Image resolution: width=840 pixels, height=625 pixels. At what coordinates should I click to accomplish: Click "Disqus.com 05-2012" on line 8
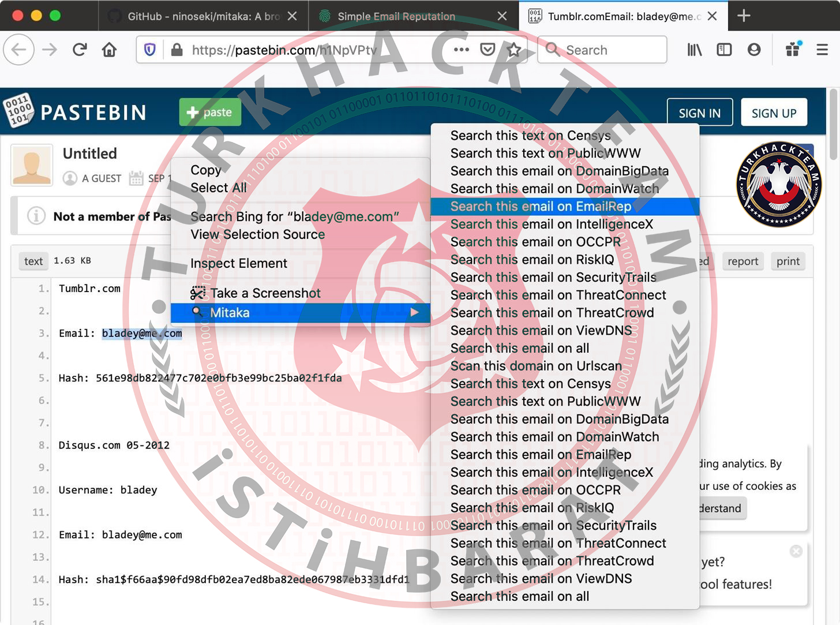pyautogui.click(x=114, y=445)
